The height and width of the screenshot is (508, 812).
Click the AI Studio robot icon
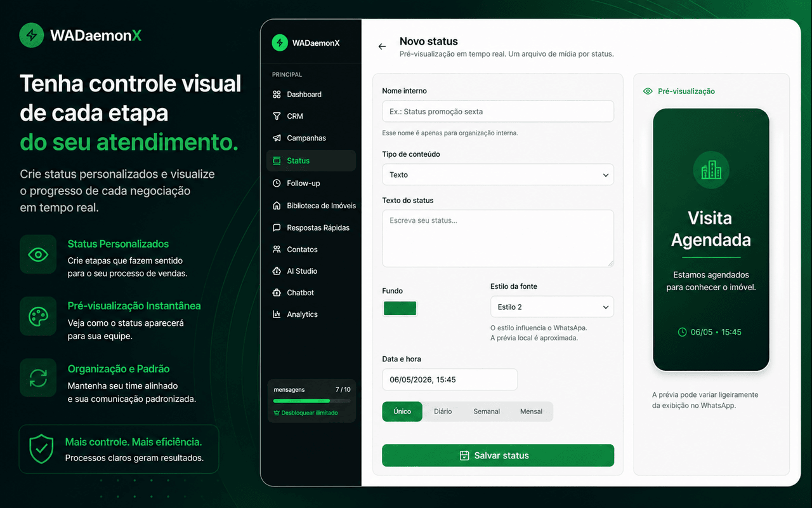(277, 271)
